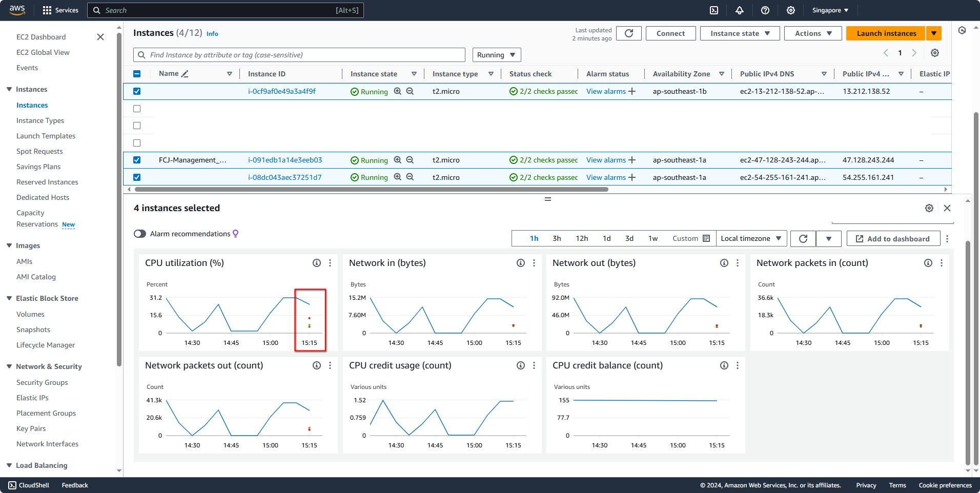Open the CPU utilization widget options menu
Screen dimensions: 980x493
(330, 263)
